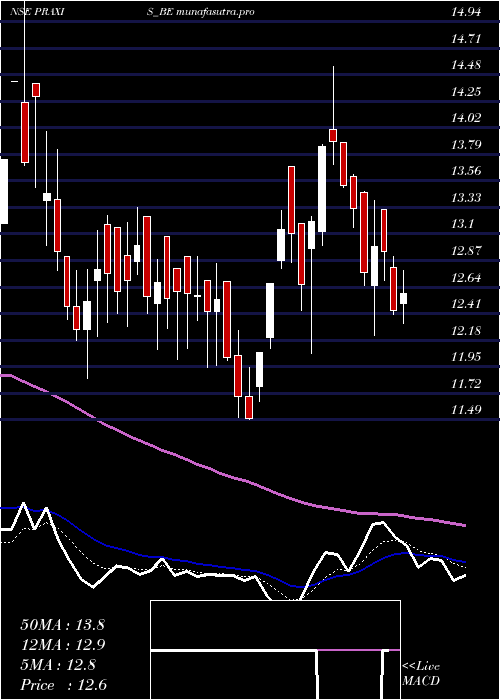Click the lowest red candle at 11.49
Image resolution: width=500 pixels, height=700 pixels.
tap(249, 407)
